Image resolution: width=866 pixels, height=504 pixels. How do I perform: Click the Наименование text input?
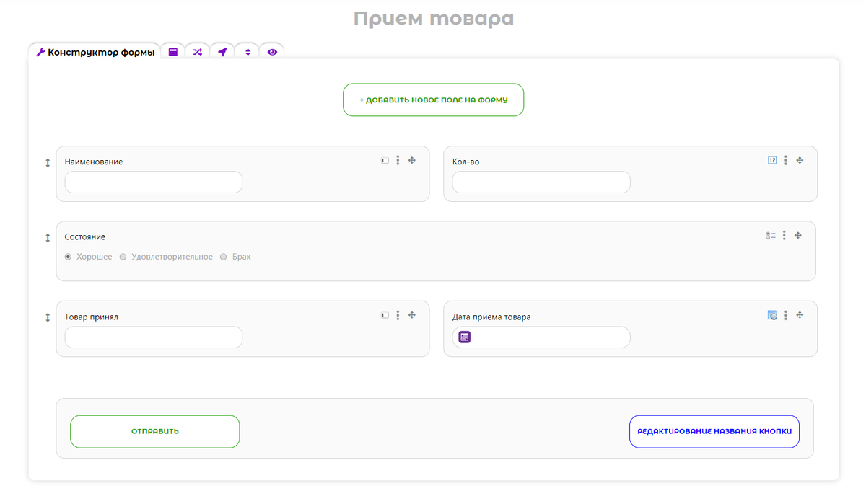(154, 182)
